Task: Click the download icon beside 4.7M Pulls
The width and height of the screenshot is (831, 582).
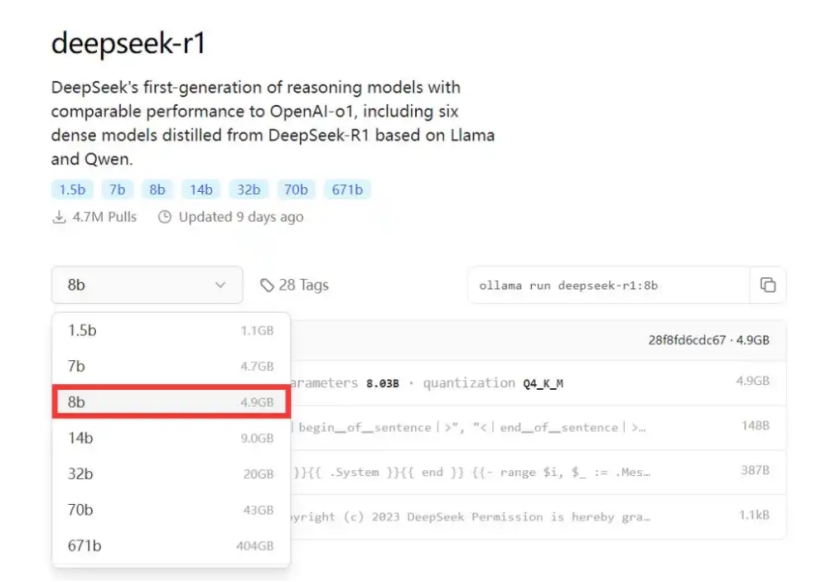Action: [x=59, y=217]
